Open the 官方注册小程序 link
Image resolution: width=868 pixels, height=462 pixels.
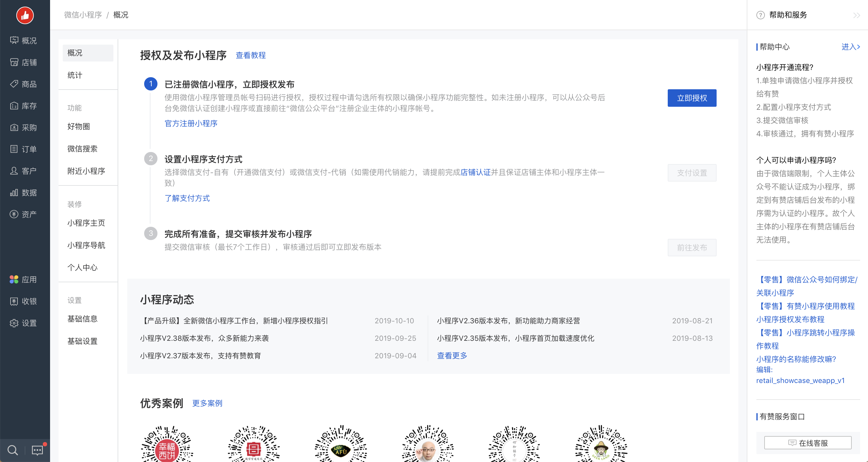[x=191, y=123]
